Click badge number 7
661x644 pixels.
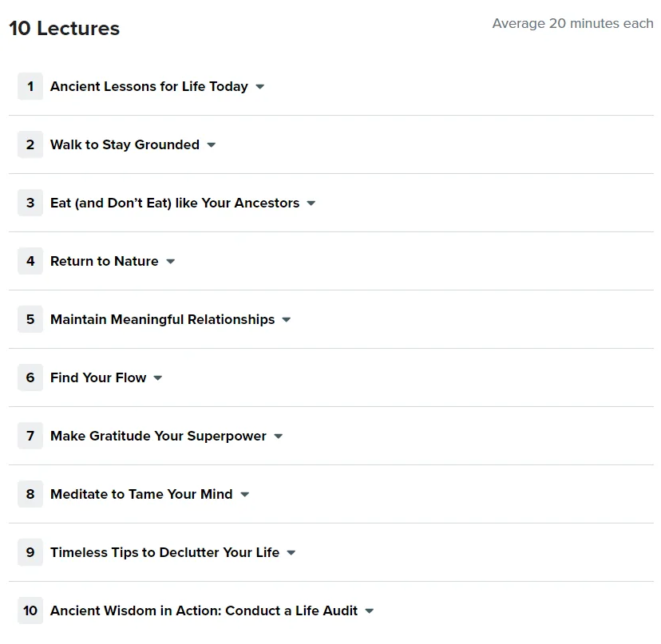pyautogui.click(x=30, y=436)
